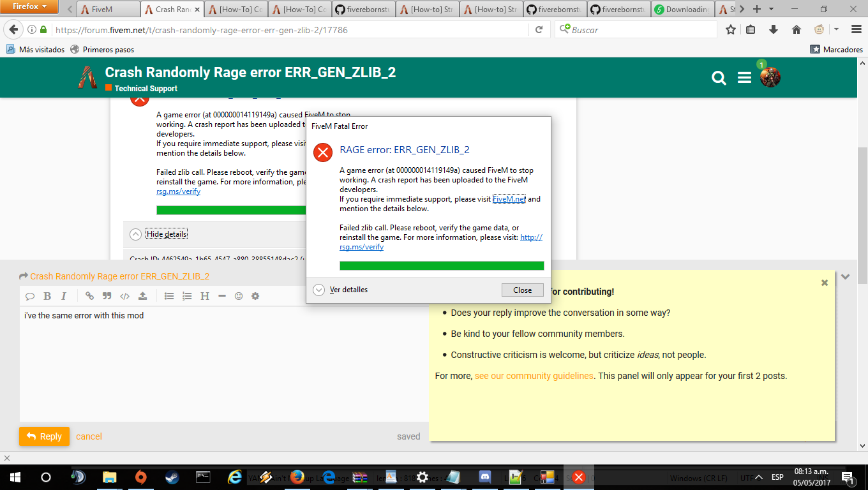
Task: Show hidden system tray icons chevron
Action: pyautogui.click(x=759, y=477)
